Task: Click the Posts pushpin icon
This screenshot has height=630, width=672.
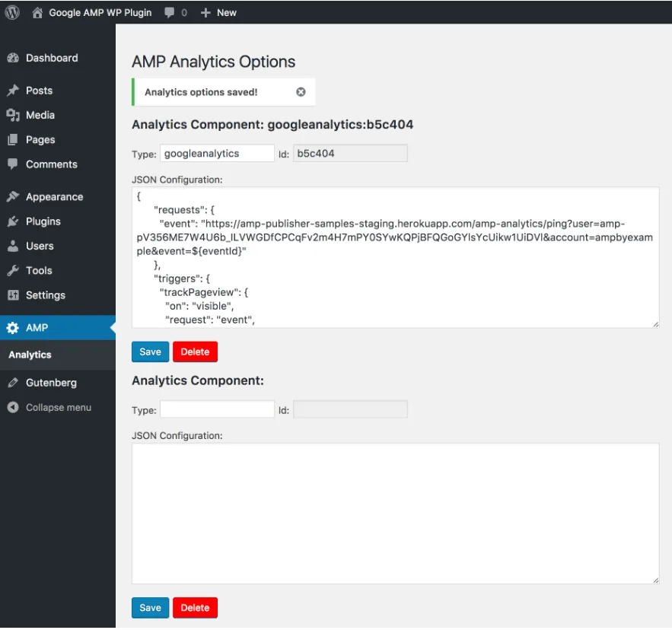Action: (x=13, y=91)
